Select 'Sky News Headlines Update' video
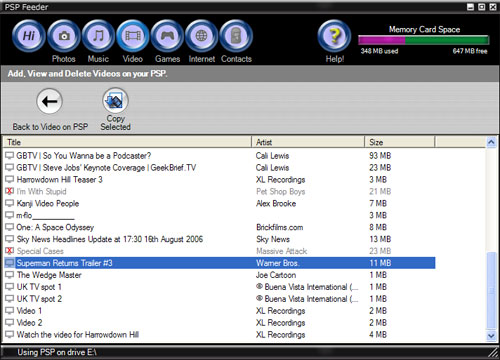The width and height of the screenshot is (500, 360). coord(219,239)
